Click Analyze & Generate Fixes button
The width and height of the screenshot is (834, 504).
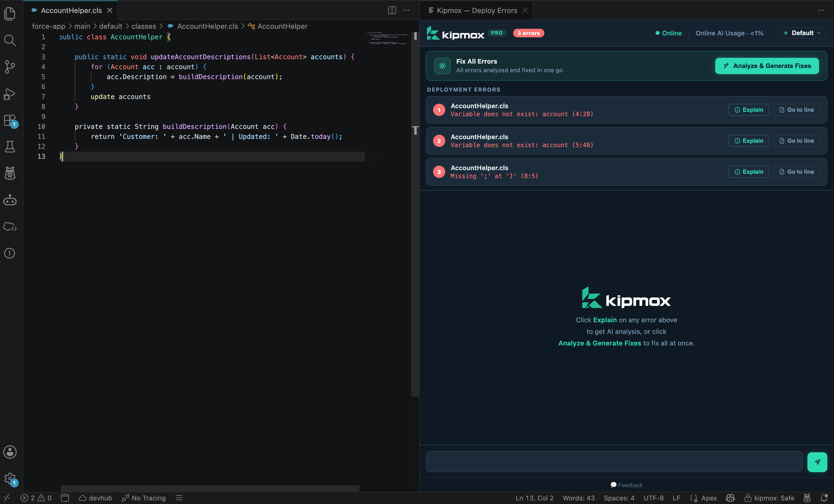click(x=767, y=66)
